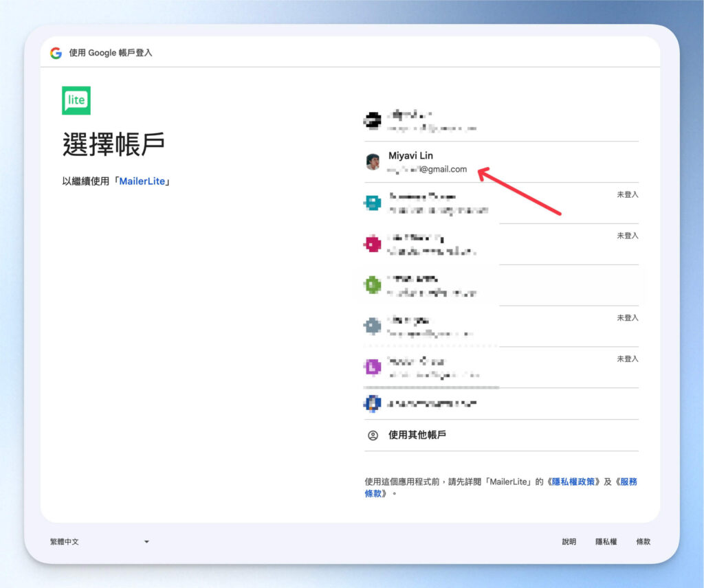The image size is (704, 588).
Task: Click Miyavi Lin's profile photo
Action: pos(373,161)
